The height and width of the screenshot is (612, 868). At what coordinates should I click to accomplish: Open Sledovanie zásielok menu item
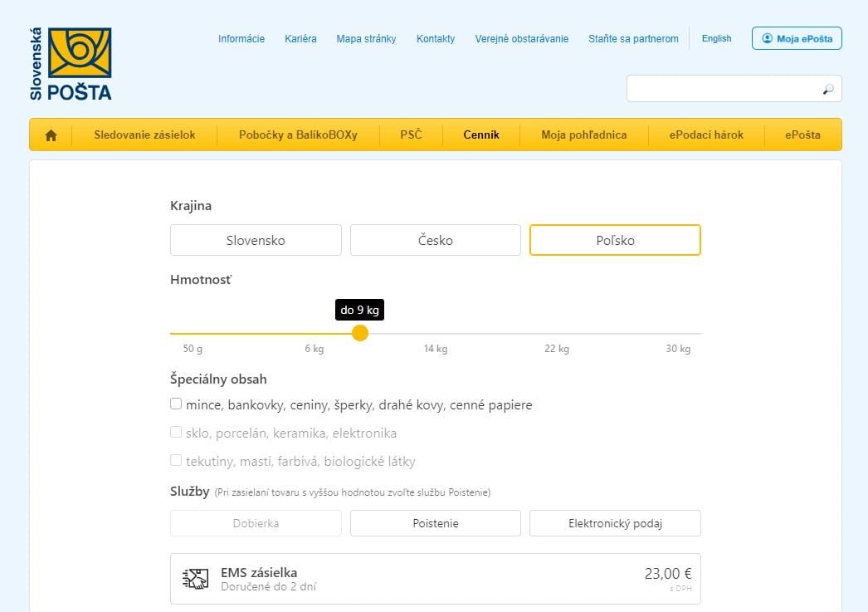point(144,135)
